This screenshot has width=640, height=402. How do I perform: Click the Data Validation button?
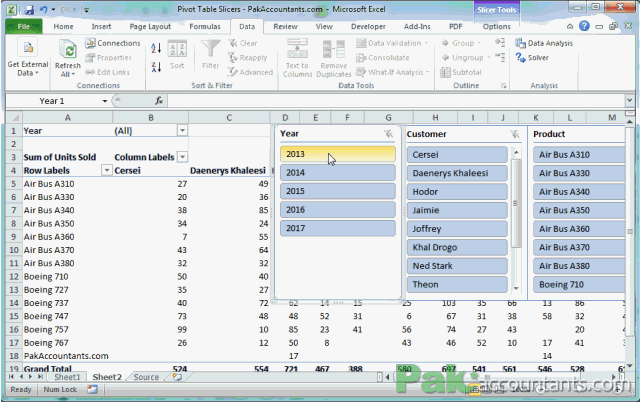pos(392,43)
